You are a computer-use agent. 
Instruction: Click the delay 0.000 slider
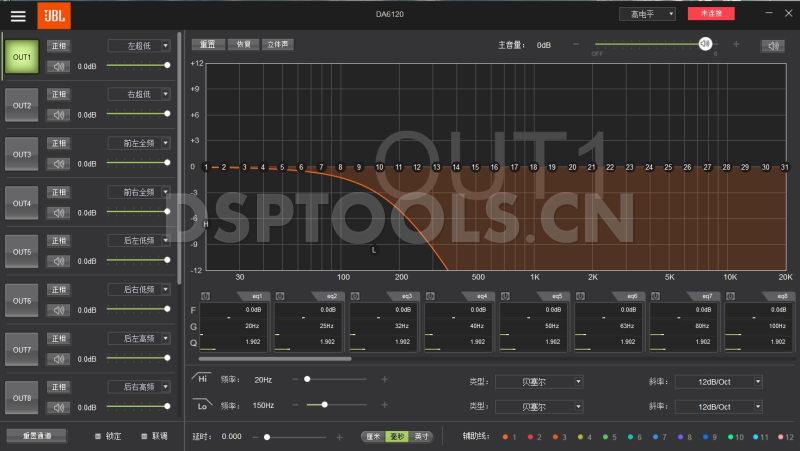(x=296, y=437)
